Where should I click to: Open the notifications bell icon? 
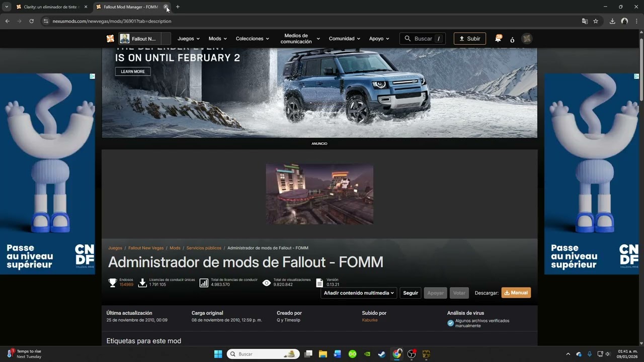[x=499, y=39]
